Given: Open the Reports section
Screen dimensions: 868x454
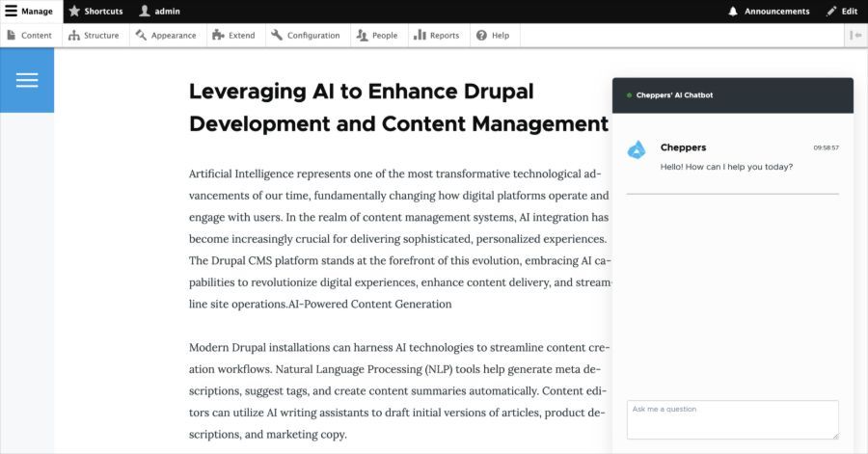Looking at the screenshot, I should pos(437,36).
